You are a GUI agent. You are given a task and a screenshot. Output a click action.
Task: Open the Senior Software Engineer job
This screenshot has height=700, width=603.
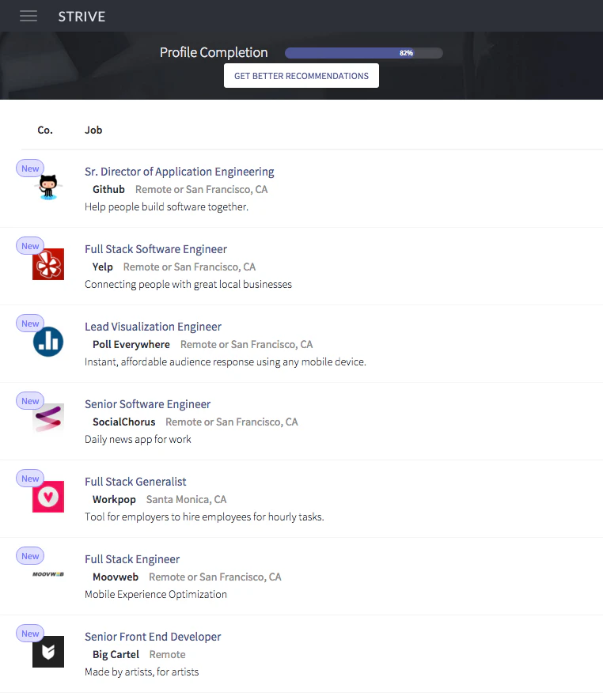148,404
